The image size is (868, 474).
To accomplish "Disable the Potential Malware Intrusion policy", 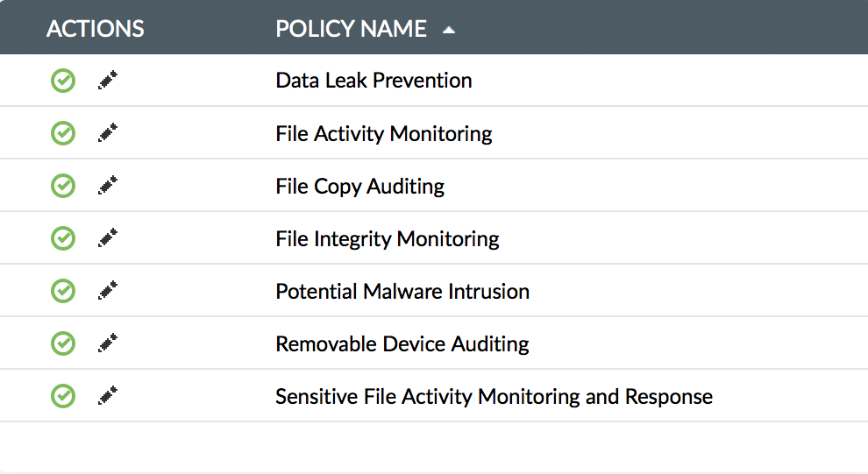I will (x=63, y=291).
